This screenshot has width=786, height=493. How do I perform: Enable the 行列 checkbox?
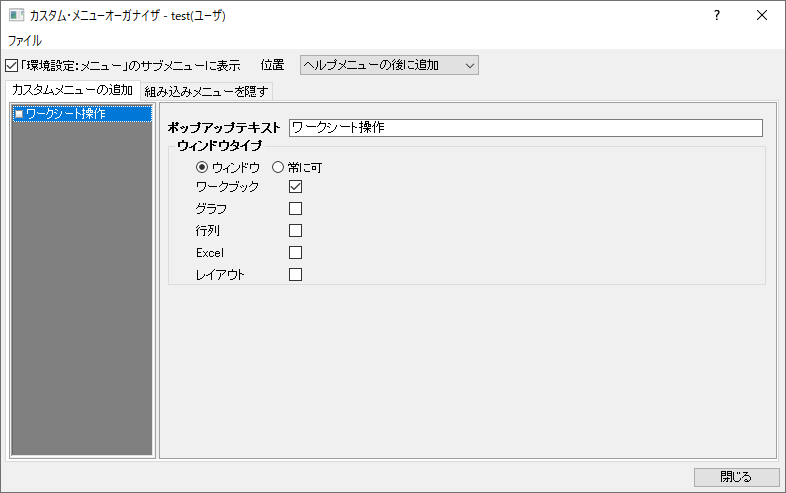295,231
